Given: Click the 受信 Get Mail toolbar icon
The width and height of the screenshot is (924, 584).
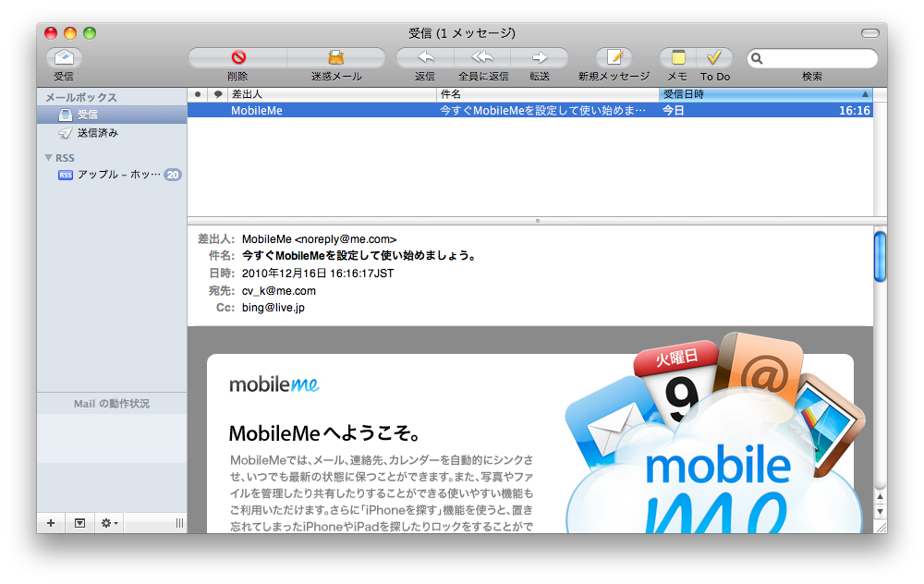Looking at the screenshot, I should click(64, 57).
